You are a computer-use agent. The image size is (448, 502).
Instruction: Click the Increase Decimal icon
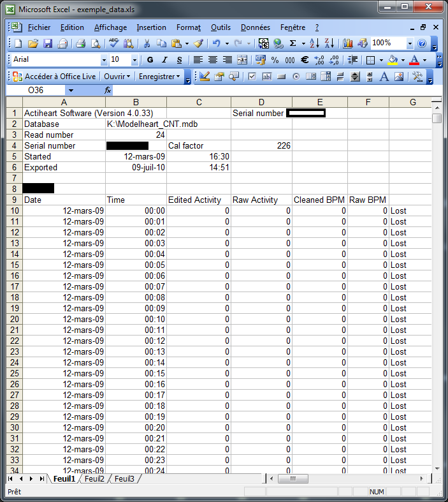(319, 60)
